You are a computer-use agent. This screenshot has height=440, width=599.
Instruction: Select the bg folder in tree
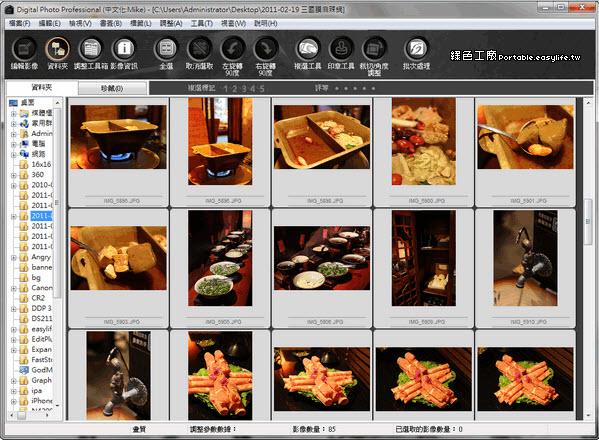point(36,278)
